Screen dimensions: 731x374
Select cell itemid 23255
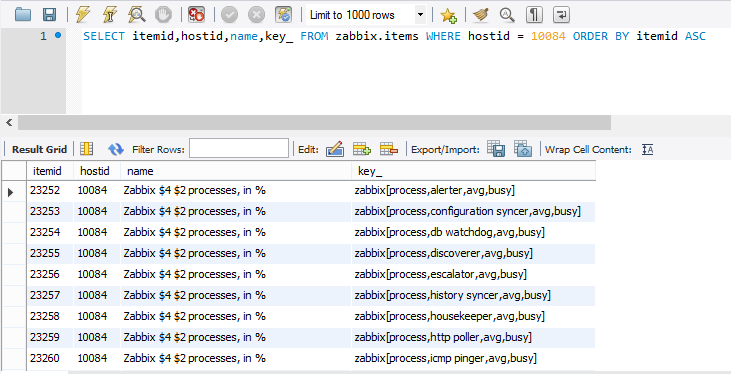(50, 253)
